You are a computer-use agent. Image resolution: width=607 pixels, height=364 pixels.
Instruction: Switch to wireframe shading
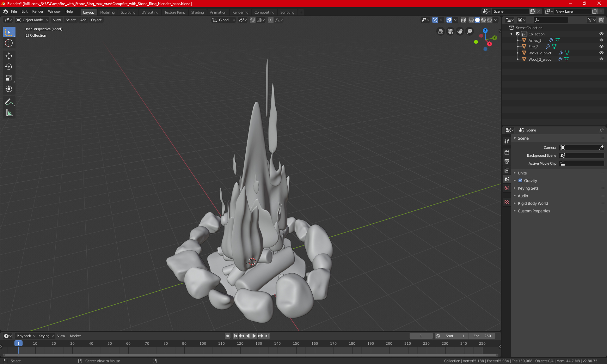pos(471,20)
